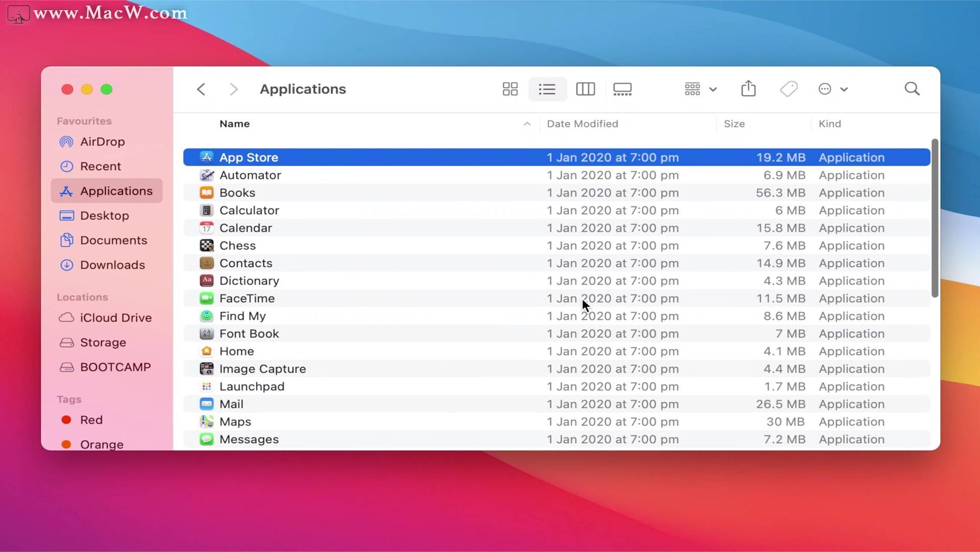Select the Contacts app icon
The width and height of the screenshot is (980, 552).
tap(207, 263)
